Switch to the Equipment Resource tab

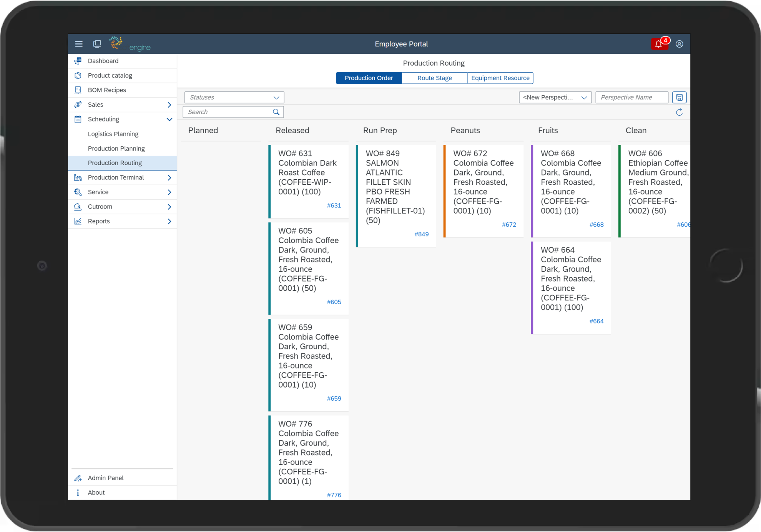coord(500,78)
